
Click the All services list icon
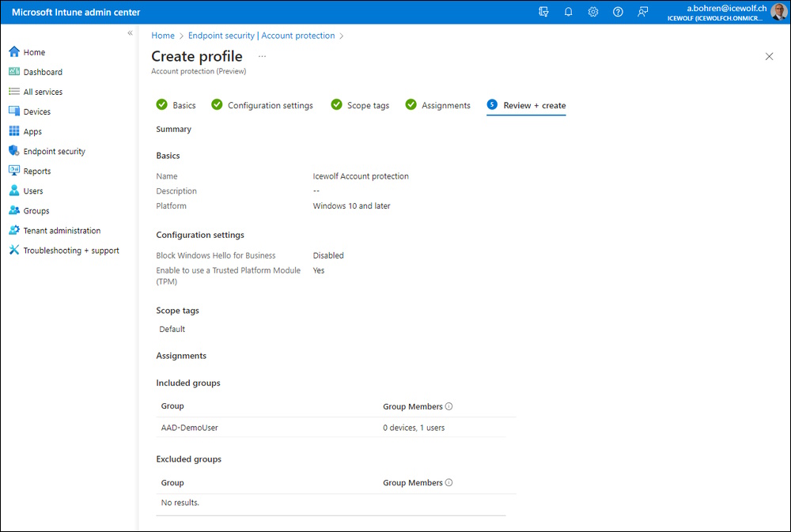point(14,92)
